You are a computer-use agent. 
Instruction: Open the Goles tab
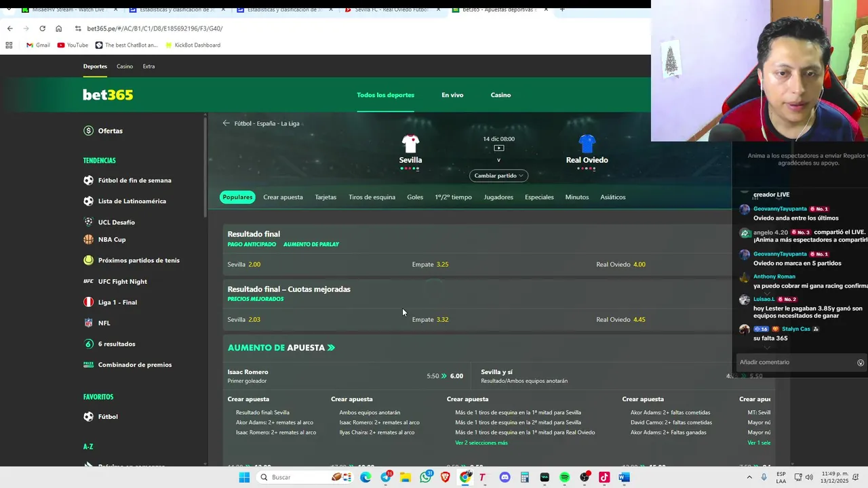tap(415, 197)
